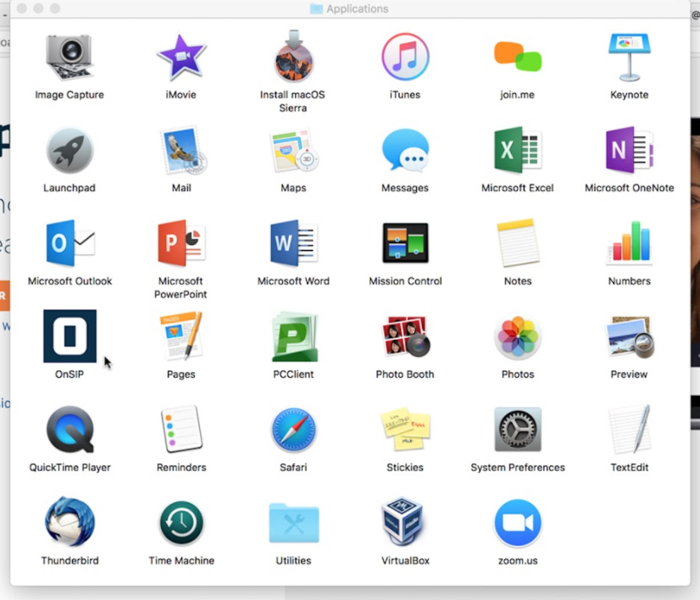Click the 'QuickTime Player' name label
Image resolution: width=700 pixels, height=600 pixels.
(70, 468)
